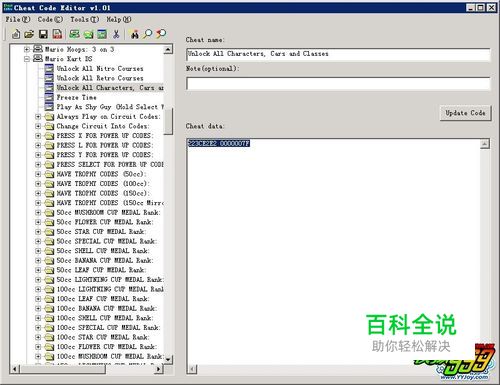Screen dimensions: 500x385
Task: Select the Freeze Time cheat entry
Action: point(76,97)
